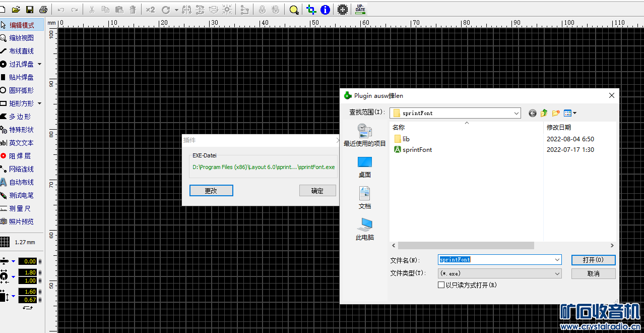Click the 打开(O) button
Image resolution: width=644 pixels, height=333 pixels.
(593, 260)
